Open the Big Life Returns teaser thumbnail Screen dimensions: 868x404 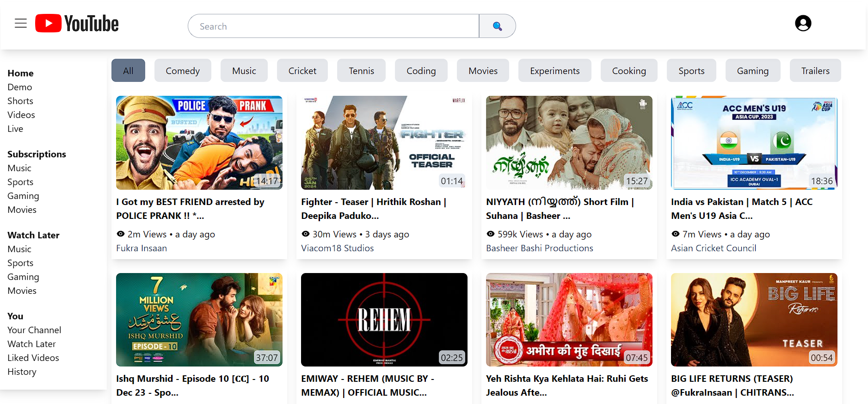754,320
